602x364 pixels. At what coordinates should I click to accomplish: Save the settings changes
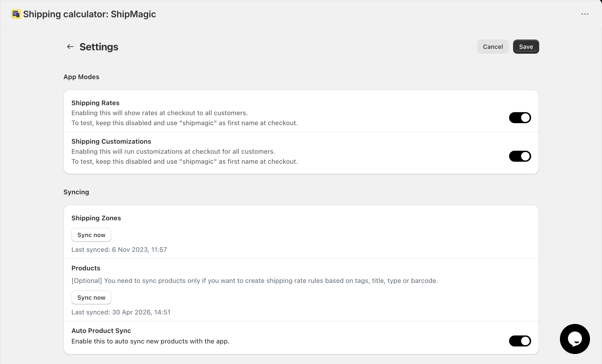pyautogui.click(x=526, y=47)
